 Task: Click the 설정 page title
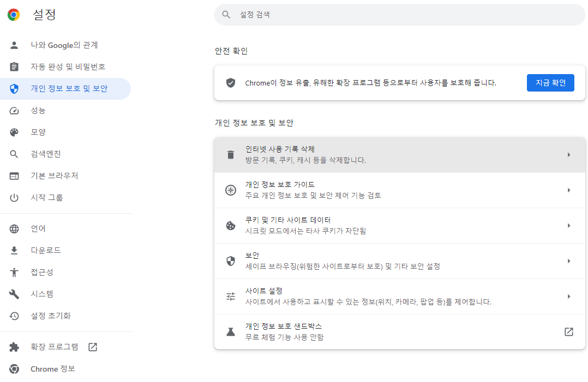(x=44, y=15)
